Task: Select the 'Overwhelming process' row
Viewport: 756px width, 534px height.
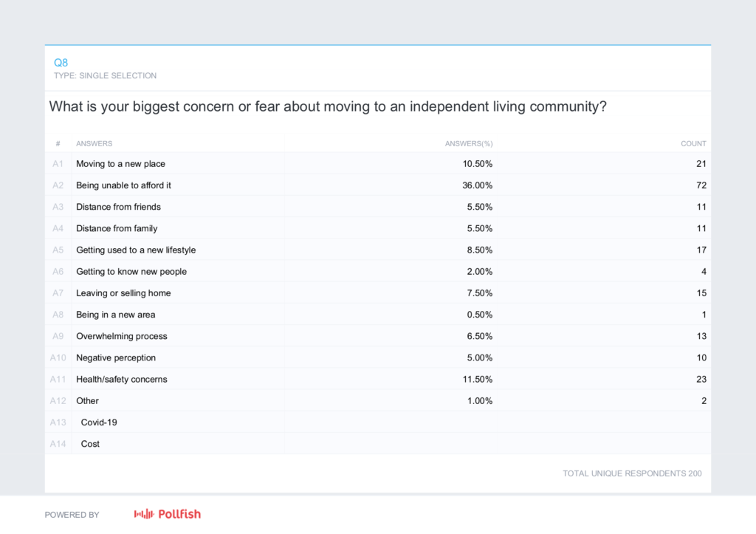Action: tap(122, 336)
